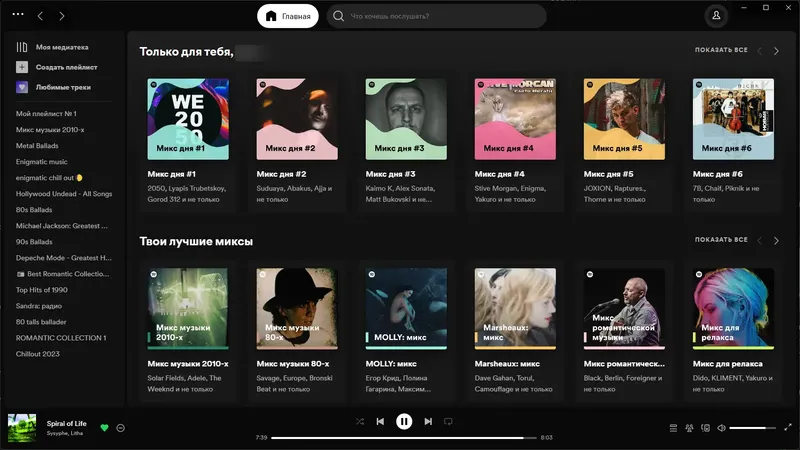800x450 pixels.
Task: Click the Spiral of Life album art
Action: click(x=22, y=428)
